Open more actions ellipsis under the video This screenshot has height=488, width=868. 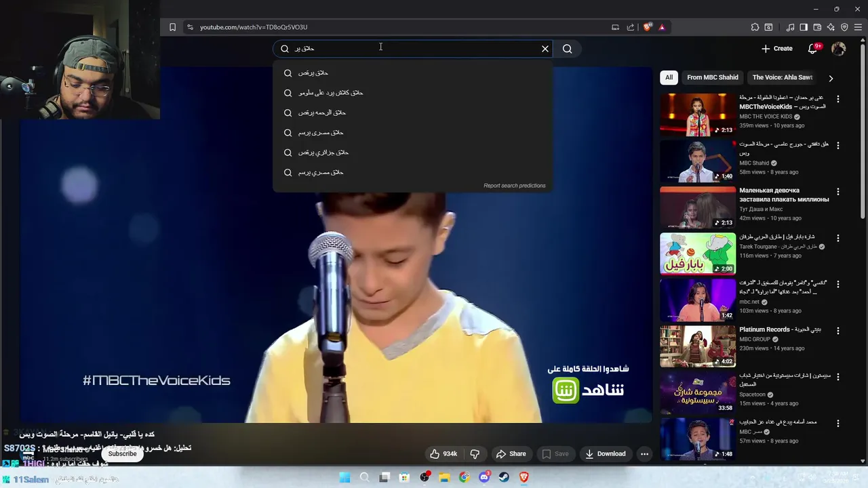644,454
